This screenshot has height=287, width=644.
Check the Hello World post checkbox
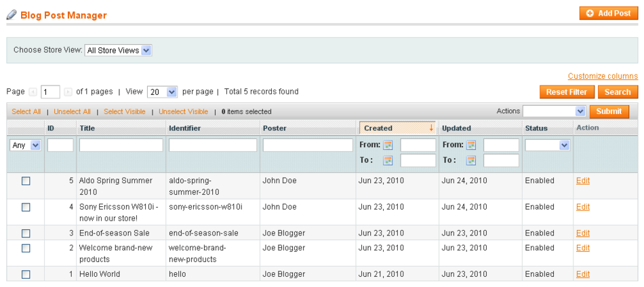point(26,275)
